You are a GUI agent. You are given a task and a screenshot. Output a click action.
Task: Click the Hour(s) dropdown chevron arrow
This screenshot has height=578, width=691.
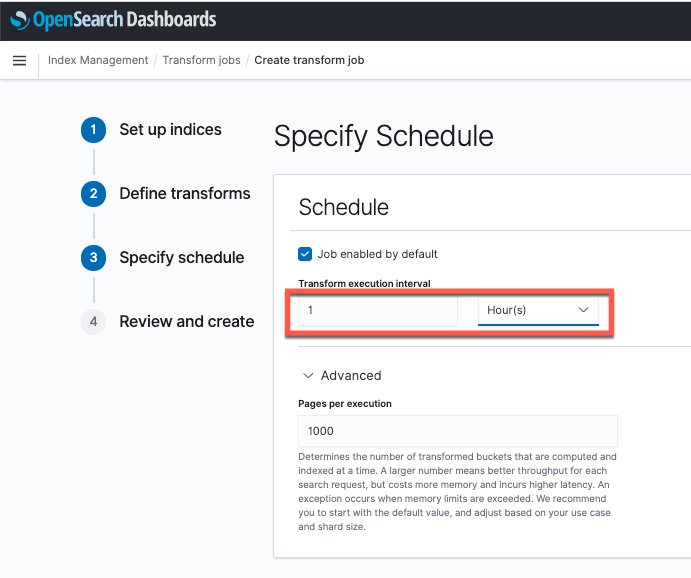click(x=583, y=310)
